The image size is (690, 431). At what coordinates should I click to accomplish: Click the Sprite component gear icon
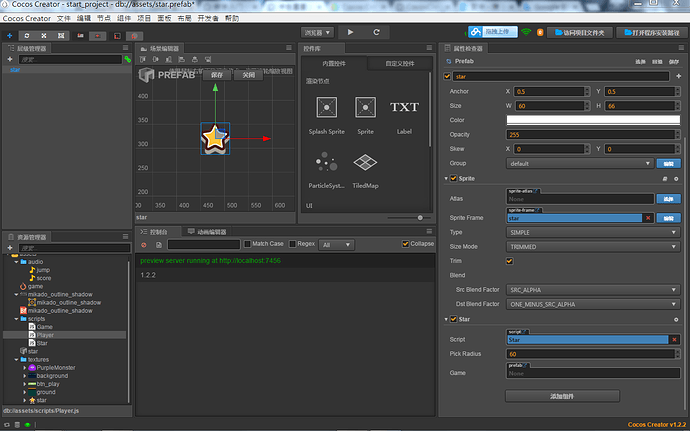click(676, 179)
